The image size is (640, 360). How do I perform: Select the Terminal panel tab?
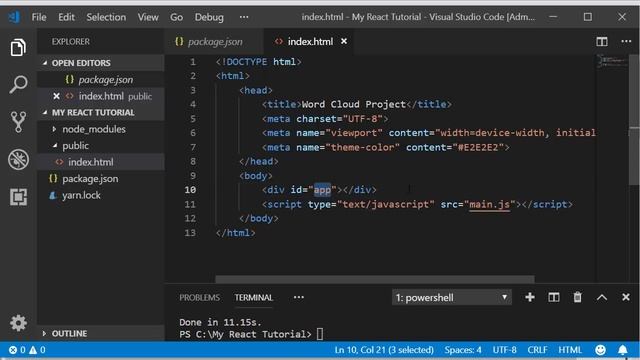(253, 298)
